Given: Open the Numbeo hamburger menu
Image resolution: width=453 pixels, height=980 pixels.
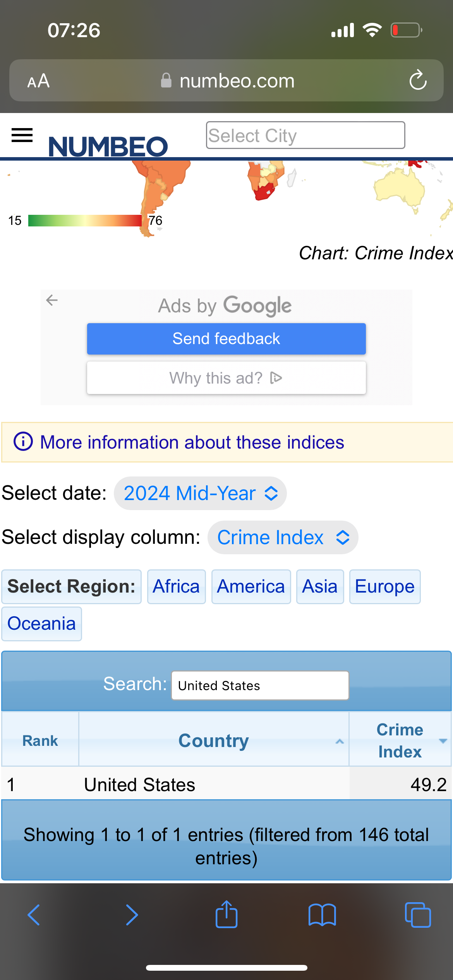Looking at the screenshot, I should click(x=22, y=135).
